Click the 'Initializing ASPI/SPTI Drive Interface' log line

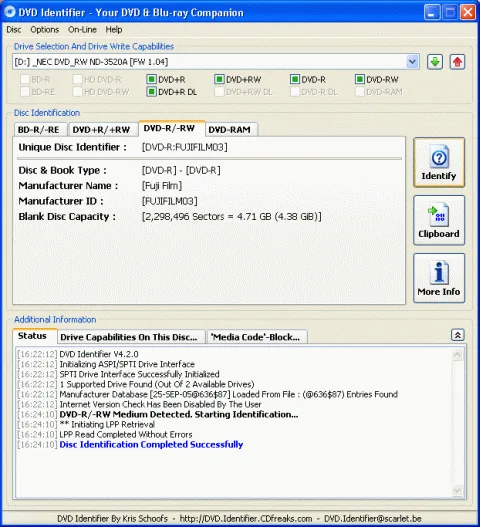[127, 364]
